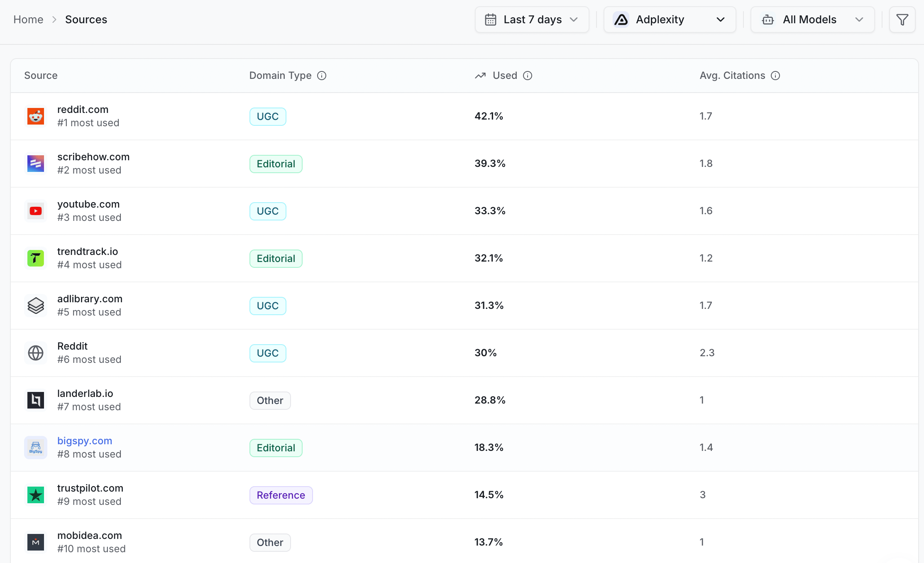924x563 pixels.
Task: Click the Editorial tag on bigspy.com row
Action: click(x=276, y=448)
